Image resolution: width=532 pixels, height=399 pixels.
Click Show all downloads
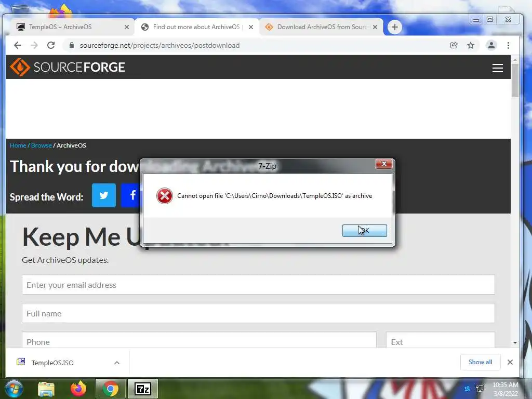pyautogui.click(x=480, y=362)
